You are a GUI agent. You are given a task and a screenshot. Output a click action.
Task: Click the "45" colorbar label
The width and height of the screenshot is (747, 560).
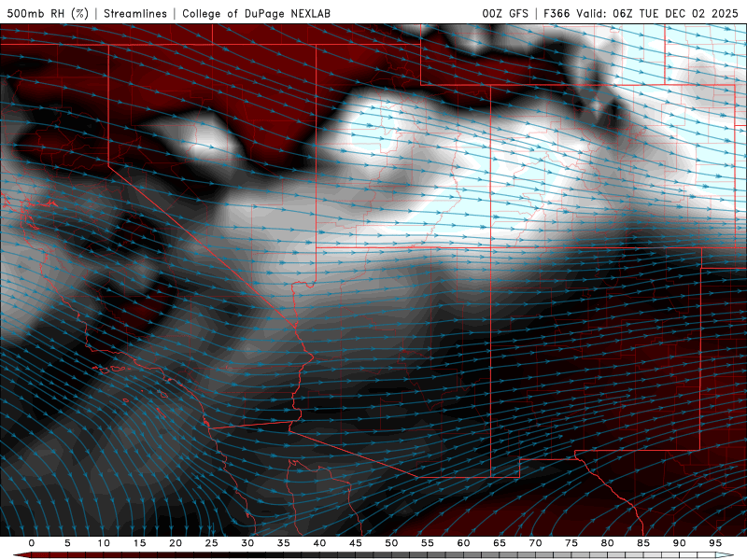356,543
